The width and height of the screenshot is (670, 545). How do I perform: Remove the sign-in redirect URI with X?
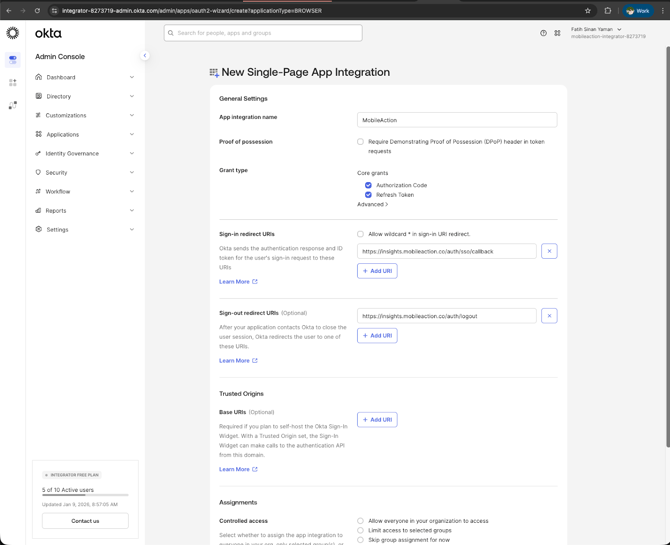[x=549, y=251]
